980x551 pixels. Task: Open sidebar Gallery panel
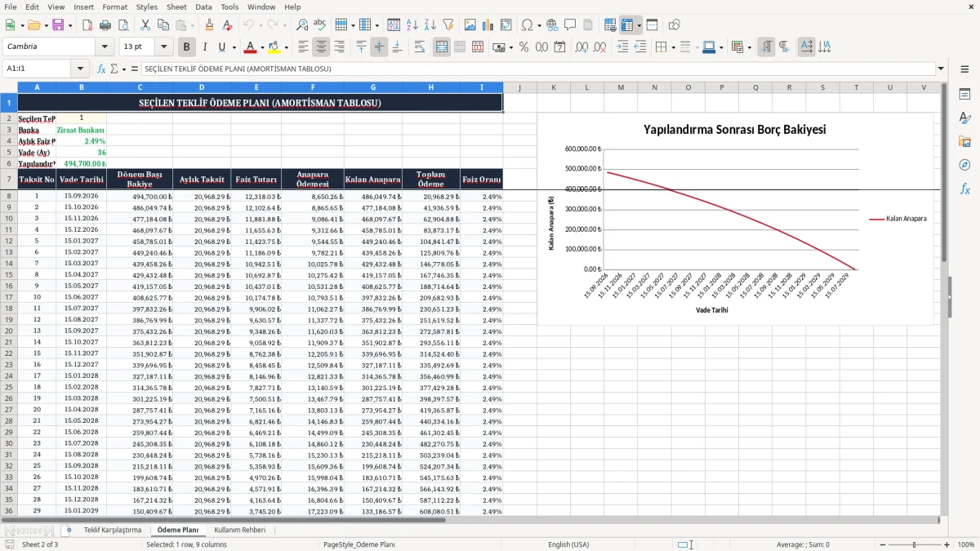coord(964,141)
